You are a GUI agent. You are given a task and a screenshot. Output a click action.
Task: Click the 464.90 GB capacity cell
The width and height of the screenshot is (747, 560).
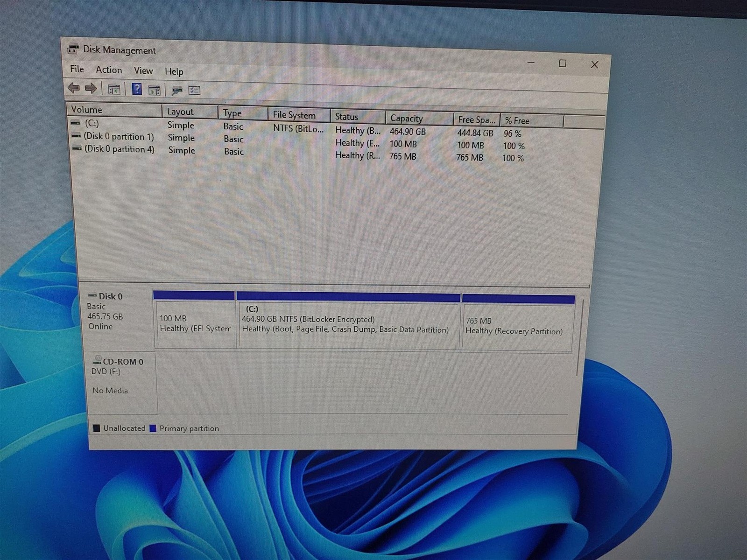(x=408, y=132)
